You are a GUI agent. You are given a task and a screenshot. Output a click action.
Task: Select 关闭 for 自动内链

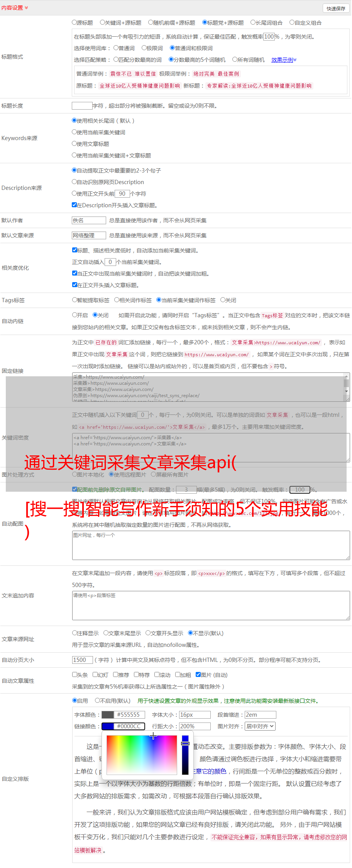[x=95, y=315]
